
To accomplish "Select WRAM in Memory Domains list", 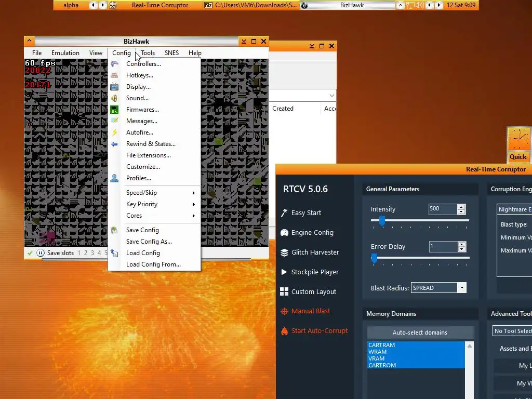I will (416, 352).
